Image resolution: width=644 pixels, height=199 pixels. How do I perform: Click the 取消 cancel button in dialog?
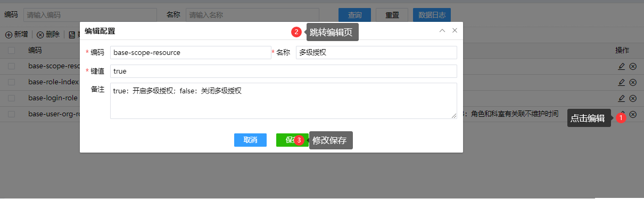click(x=250, y=140)
